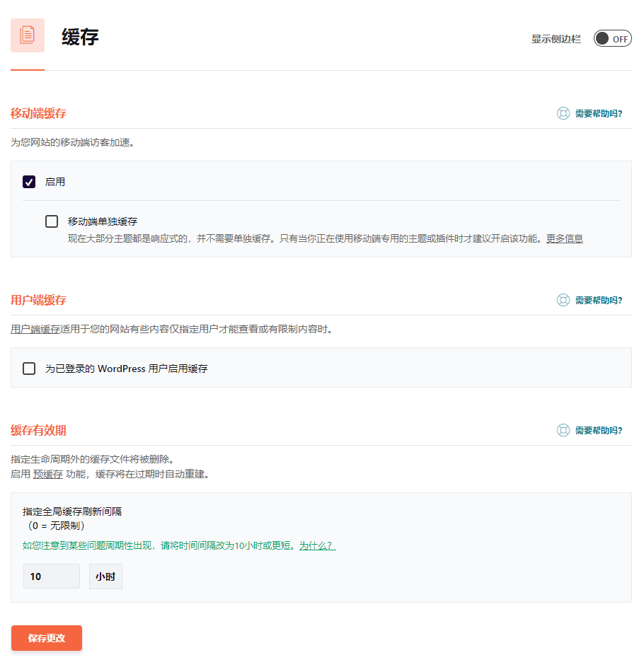This screenshot has height=672, width=644.
Task: Toggle the 显示侧边栏 OFF switch
Action: pos(612,39)
